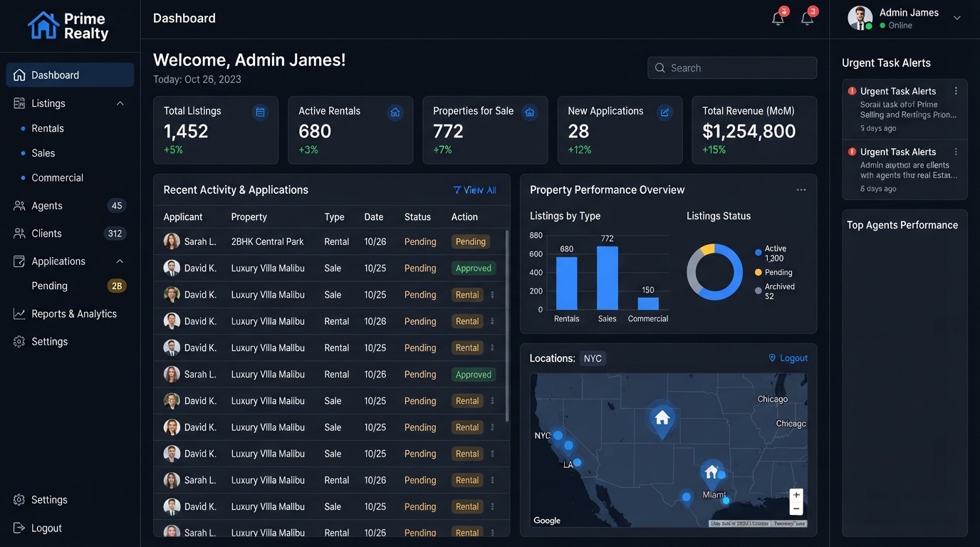Viewport: 980px width, 547px height.
Task: Open Sales under Listings
Action: [43, 153]
